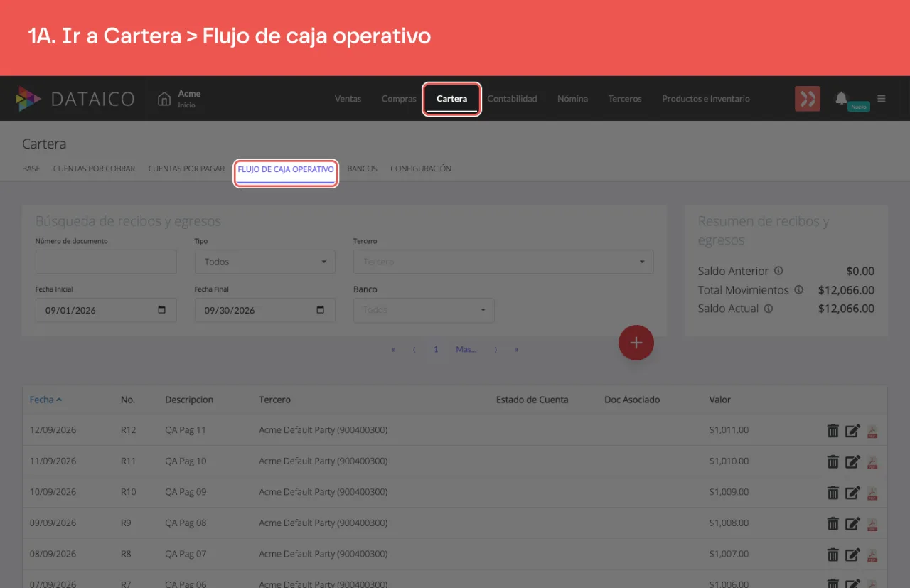
Task: Open calendar picker for Fecha Inicial
Action: point(162,310)
